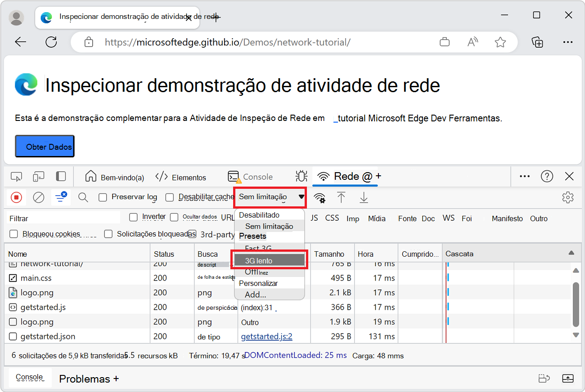Image resolution: width=585 pixels, height=392 pixels.
Task: Open the shopping briefcase icon in address bar
Action: [445, 42]
